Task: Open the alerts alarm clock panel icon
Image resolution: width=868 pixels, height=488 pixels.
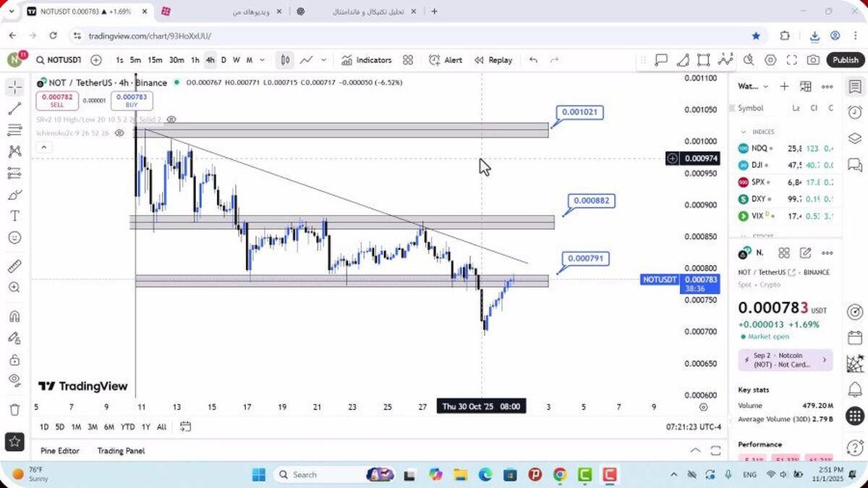Action: [x=855, y=112]
